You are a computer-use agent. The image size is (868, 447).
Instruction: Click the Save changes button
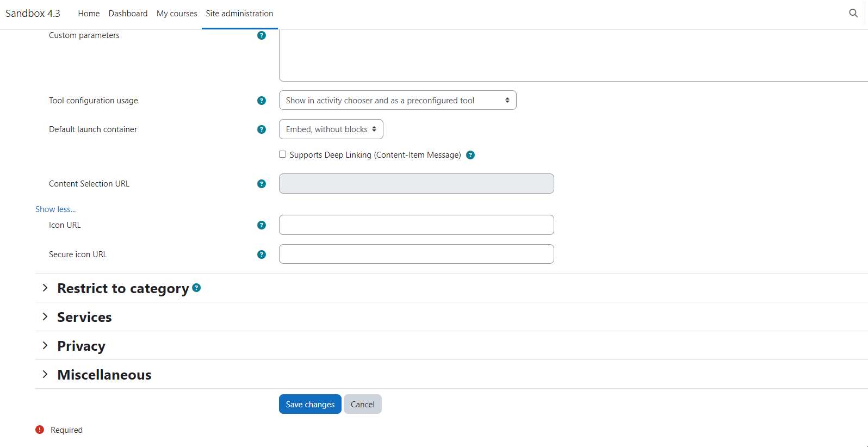coord(310,404)
